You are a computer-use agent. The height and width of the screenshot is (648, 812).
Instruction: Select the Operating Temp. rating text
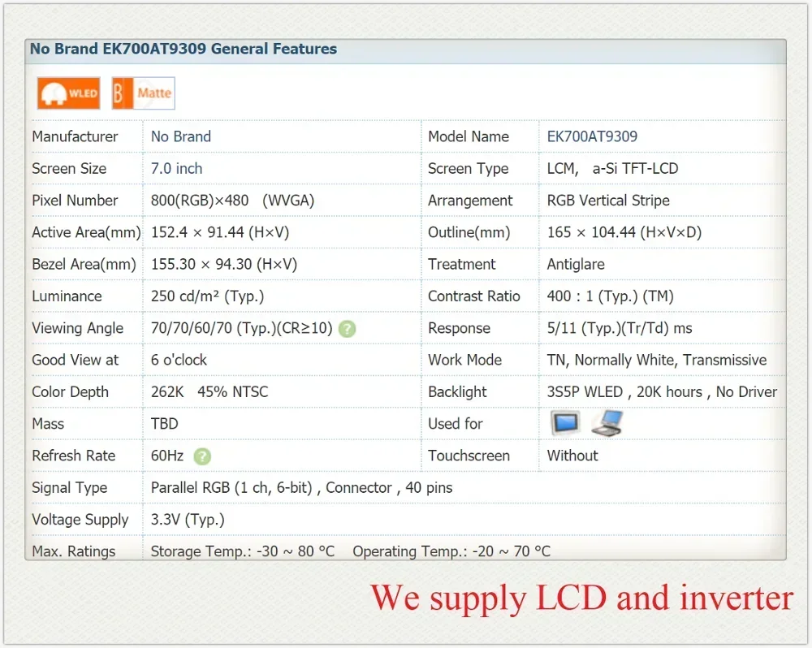(x=451, y=551)
